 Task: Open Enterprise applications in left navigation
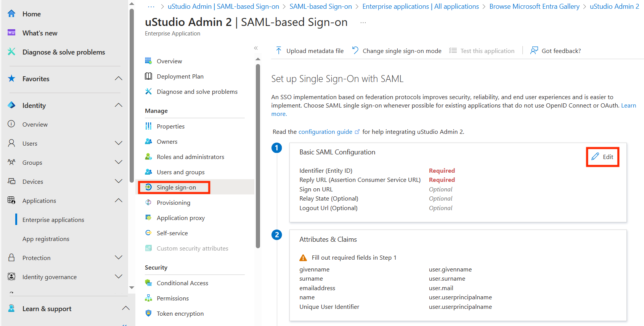click(53, 220)
